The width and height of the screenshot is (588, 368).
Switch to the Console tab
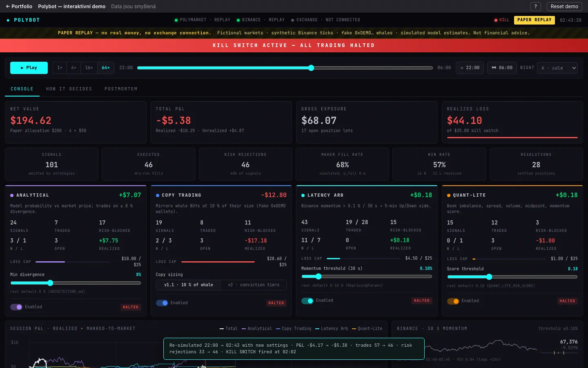coord(22,89)
